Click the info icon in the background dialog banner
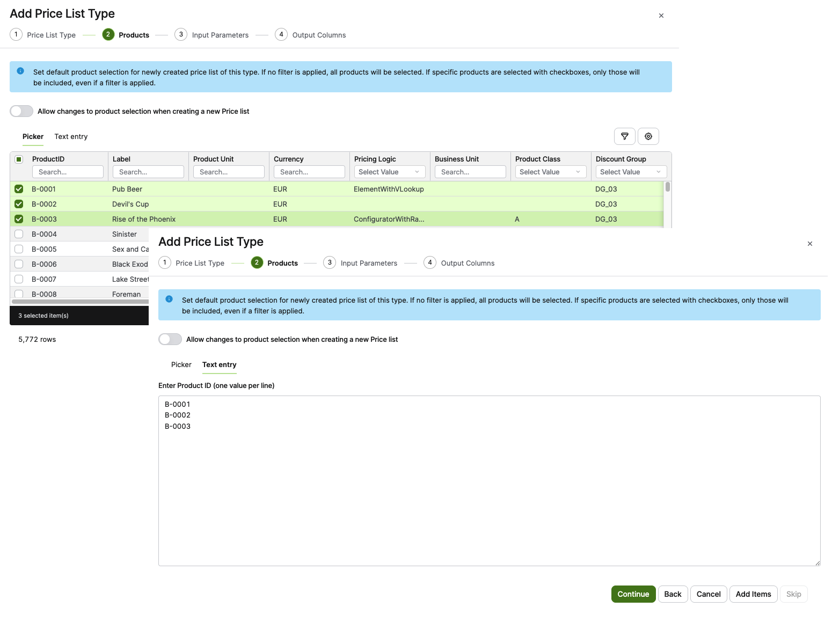This screenshot has height=644, width=832. point(20,71)
